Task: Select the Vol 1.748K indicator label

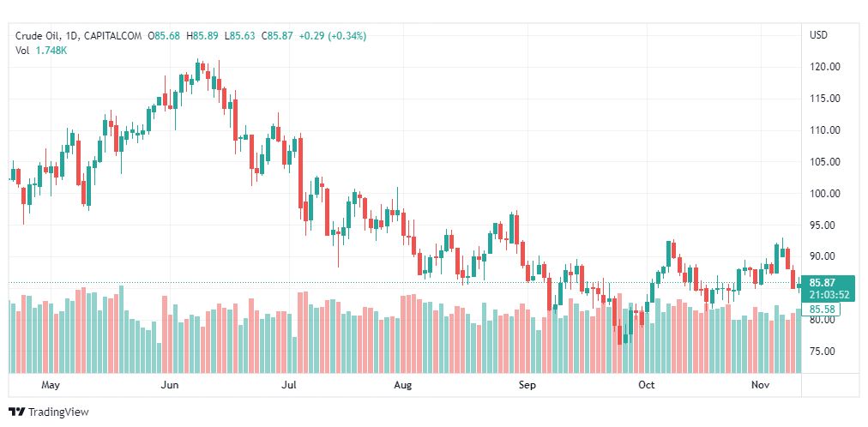Action: pyautogui.click(x=41, y=51)
